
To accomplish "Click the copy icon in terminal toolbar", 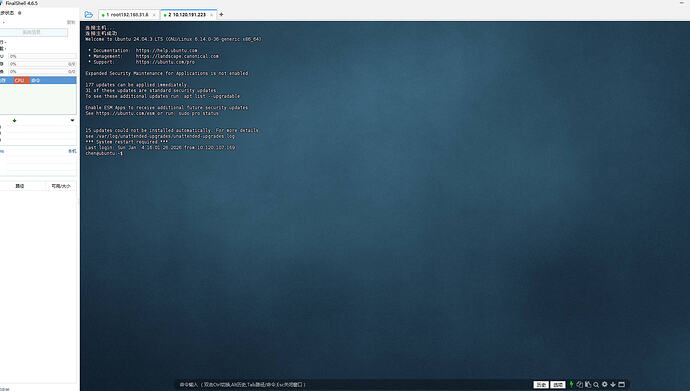I will coord(580,384).
